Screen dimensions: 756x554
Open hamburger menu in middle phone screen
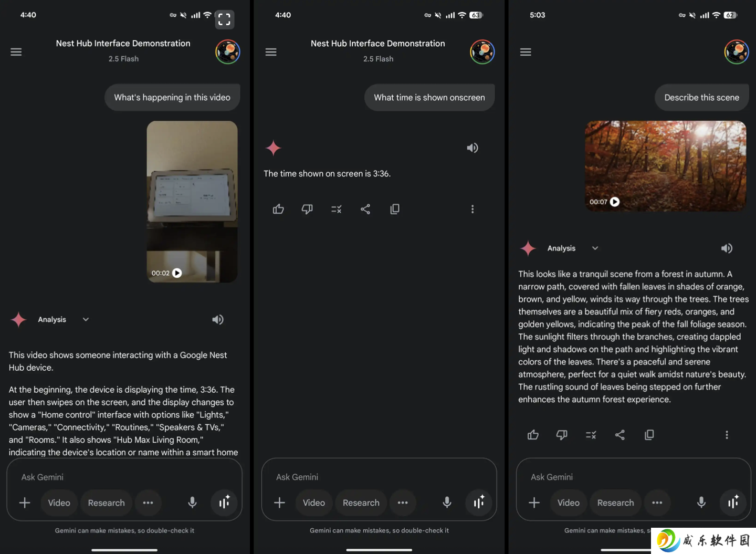coord(271,52)
